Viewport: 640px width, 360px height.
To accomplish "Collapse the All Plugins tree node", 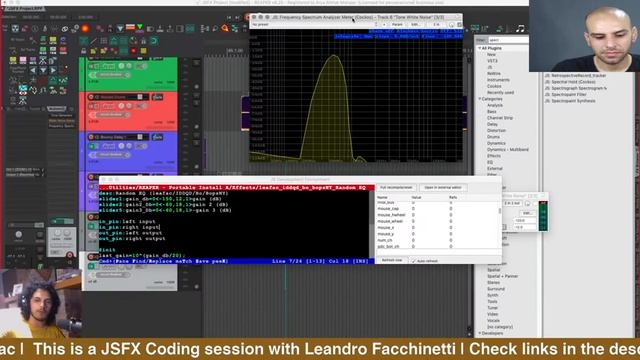I will pos(480,48).
